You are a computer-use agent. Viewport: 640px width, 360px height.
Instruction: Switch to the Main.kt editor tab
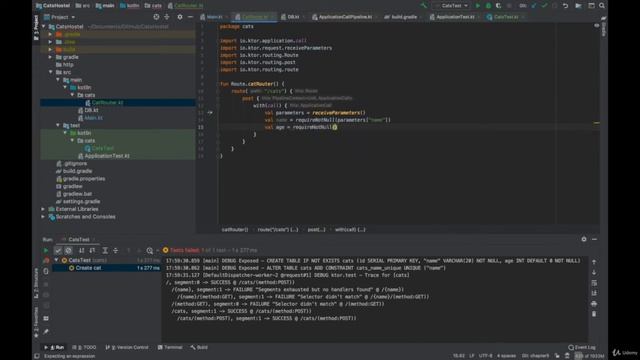click(214, 17)
